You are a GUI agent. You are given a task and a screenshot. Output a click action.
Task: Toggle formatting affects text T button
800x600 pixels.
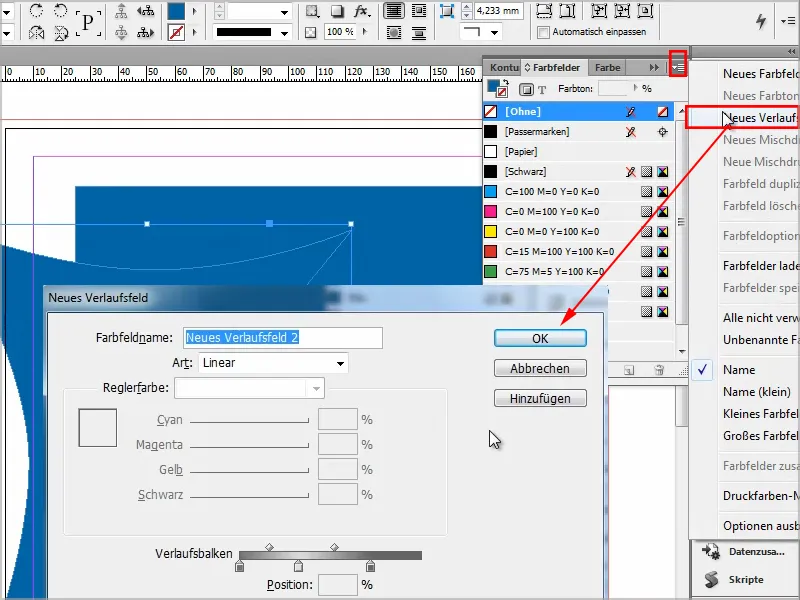(x=542, y=90)
